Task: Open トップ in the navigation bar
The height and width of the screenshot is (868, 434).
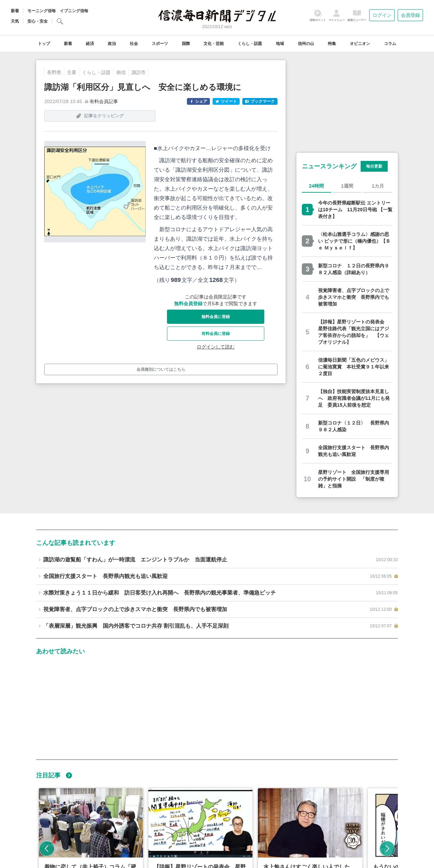Action: [x=44, y=44]
